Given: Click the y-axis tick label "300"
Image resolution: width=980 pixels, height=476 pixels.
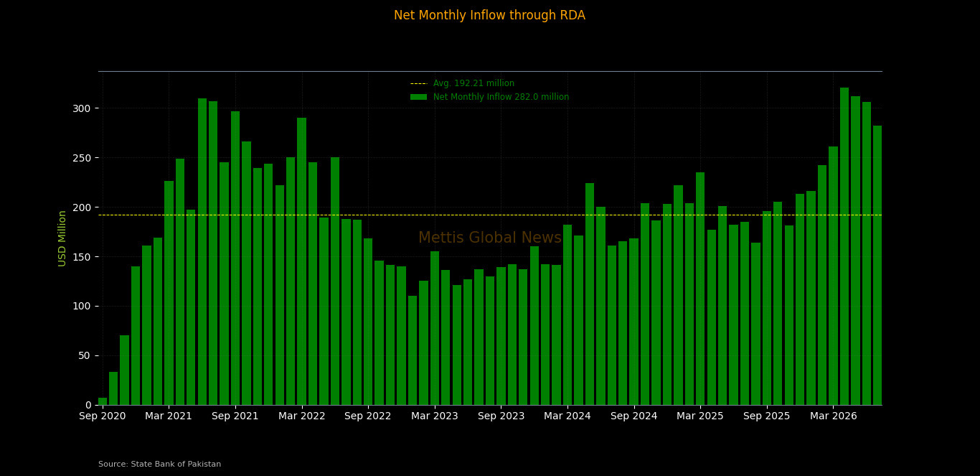Looking at the screenshot, I should tap(82, 108).
